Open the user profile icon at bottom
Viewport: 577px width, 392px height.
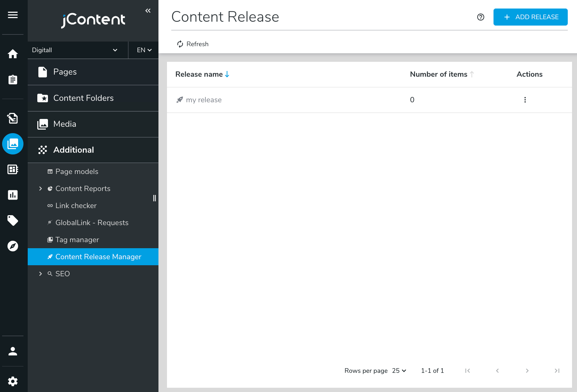pyautogui.click(x=13, y=351)
